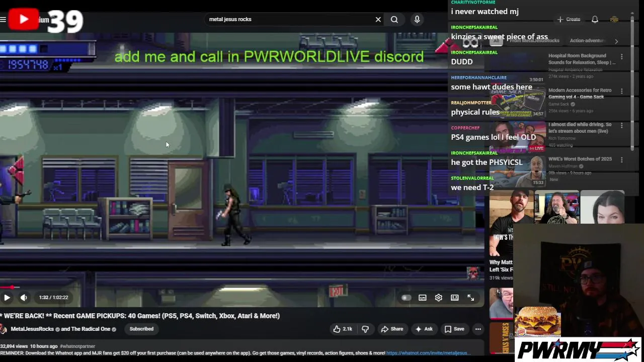Image resolution: width=644 pixels, height=362 pixels.
Task: Start voice search with microphone icon
Action: click(x=417, y=20)
